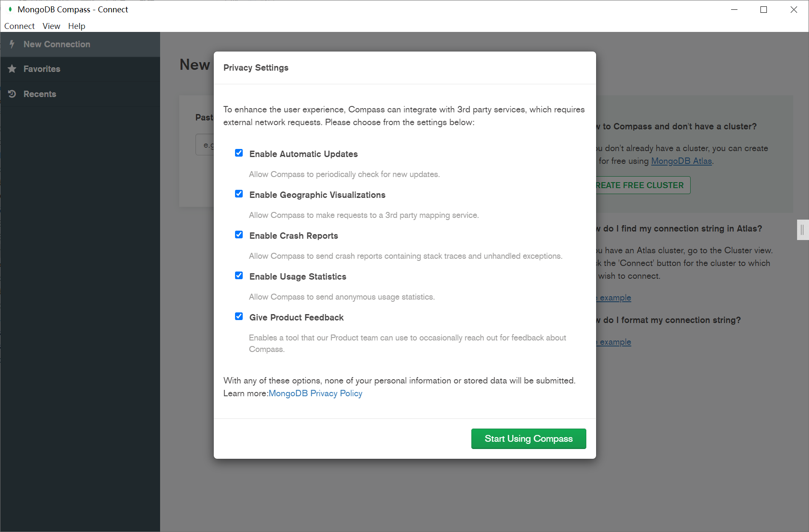Uncheck Enable Usage Statistics checkbox

click(x=239, y=275)
